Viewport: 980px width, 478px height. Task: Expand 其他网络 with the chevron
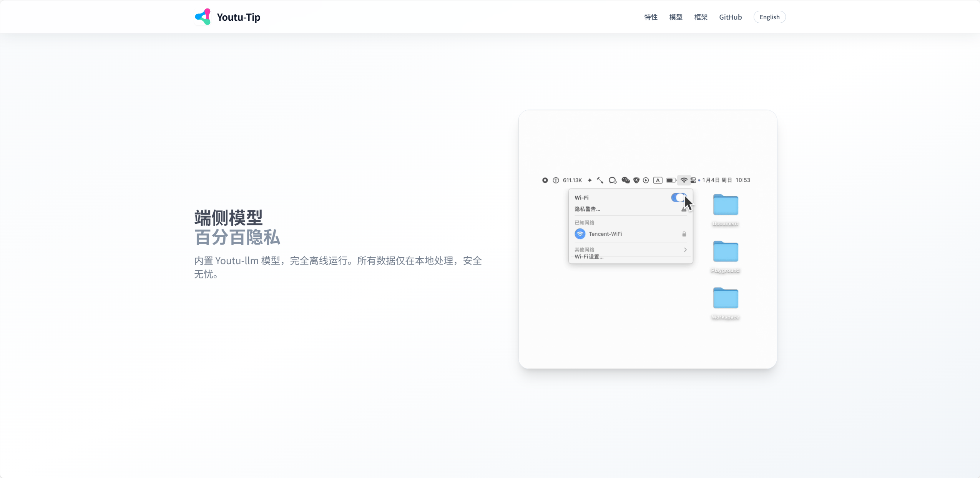[685, 250]
